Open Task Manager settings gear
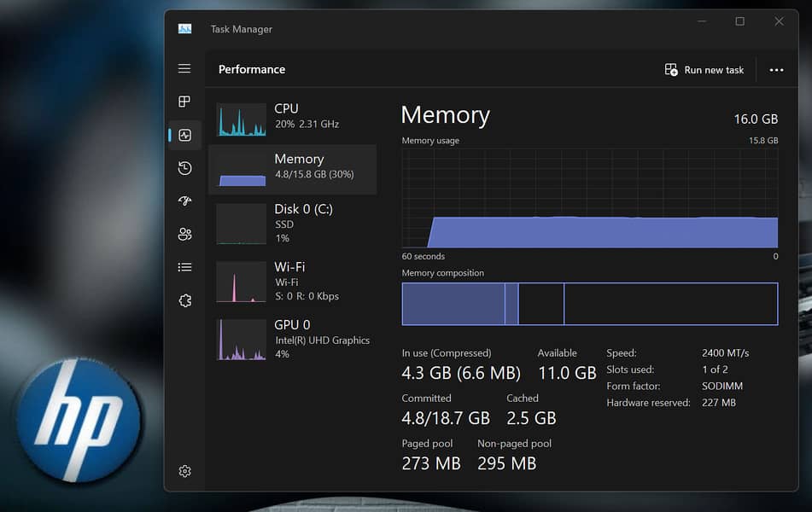This screenshot has height=512, width=812. coord(184,471)
